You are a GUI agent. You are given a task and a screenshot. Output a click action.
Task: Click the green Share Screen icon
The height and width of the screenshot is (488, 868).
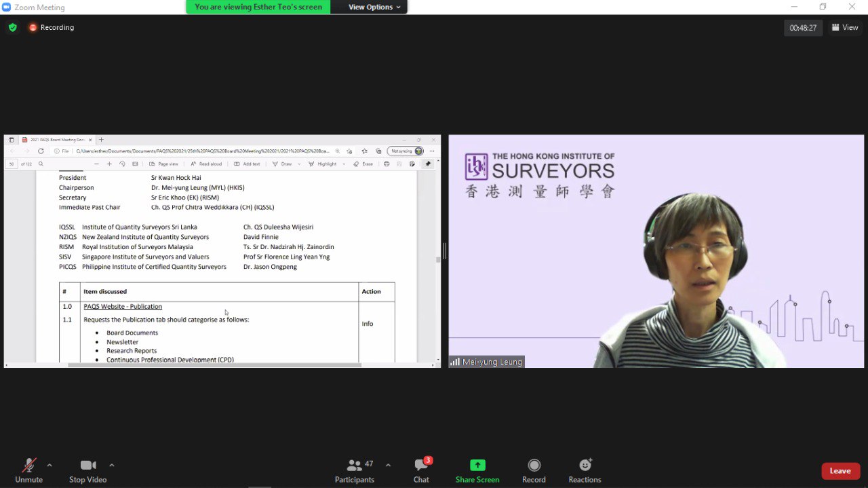click(477, 466)
